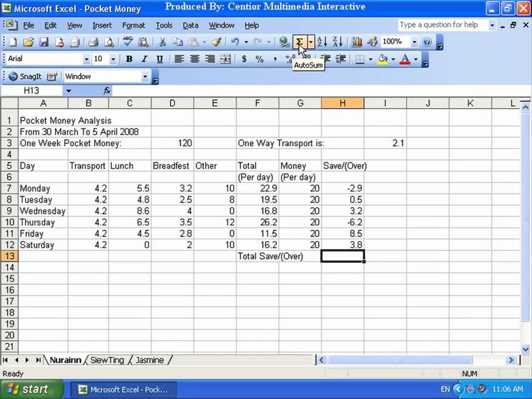Open the Undo history dropdown arrow
The height and width of the screenshot is (399, 532).
[246, 42]
